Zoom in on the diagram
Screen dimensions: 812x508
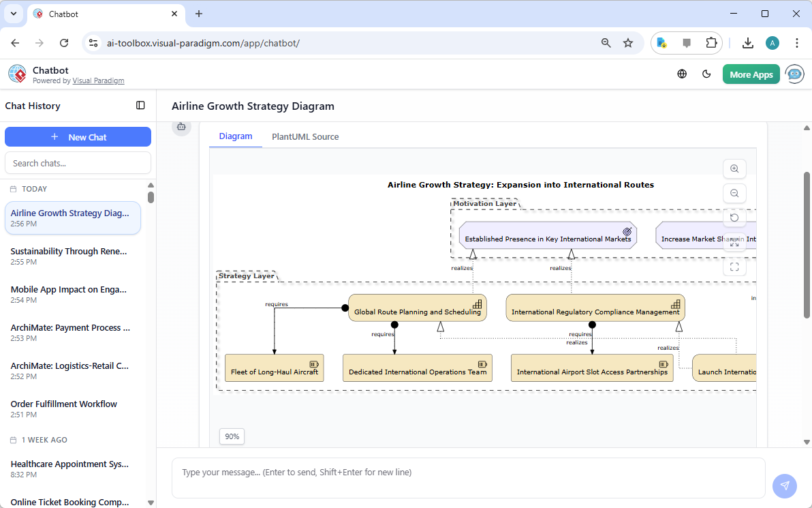[x=734, y=168]
